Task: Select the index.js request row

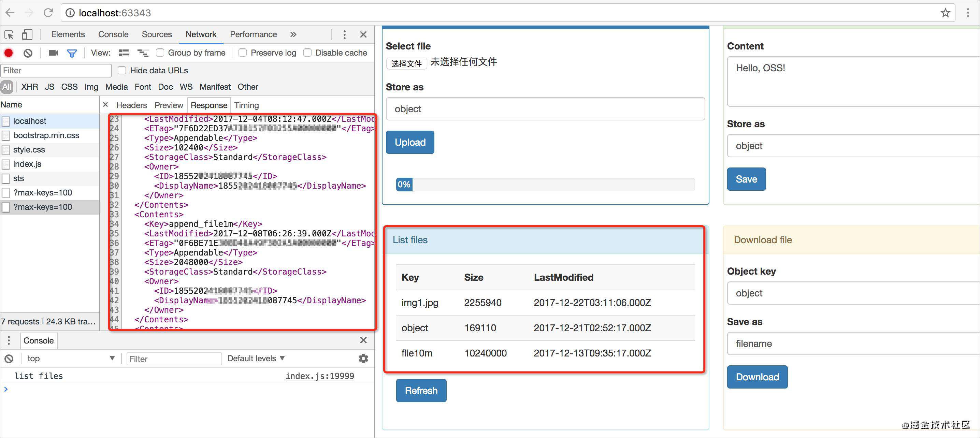Action: [50, 164]
